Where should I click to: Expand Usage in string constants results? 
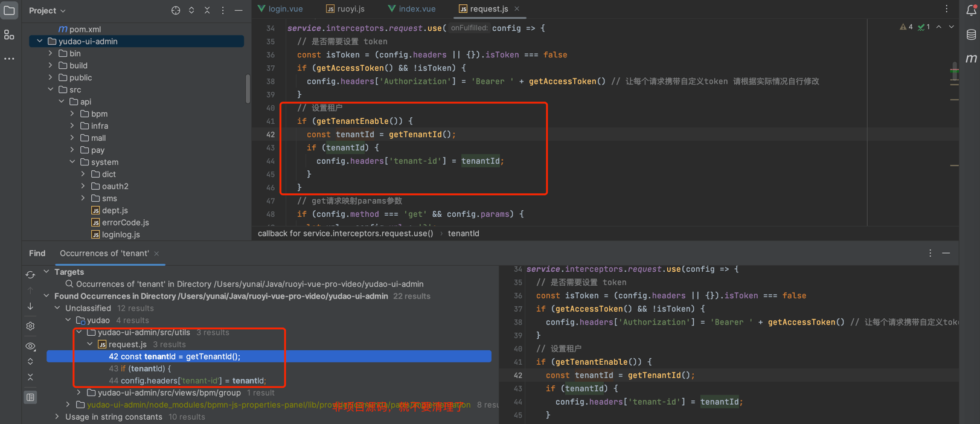(57, 417)
